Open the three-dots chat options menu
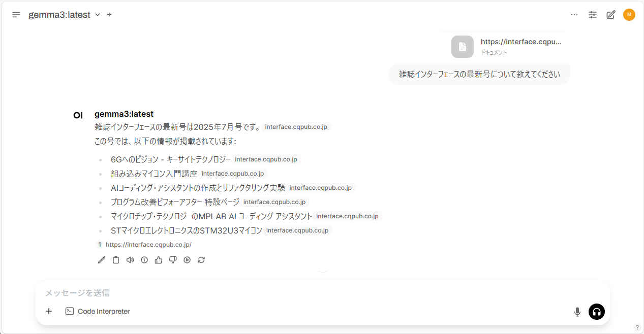 click(574, 15)
